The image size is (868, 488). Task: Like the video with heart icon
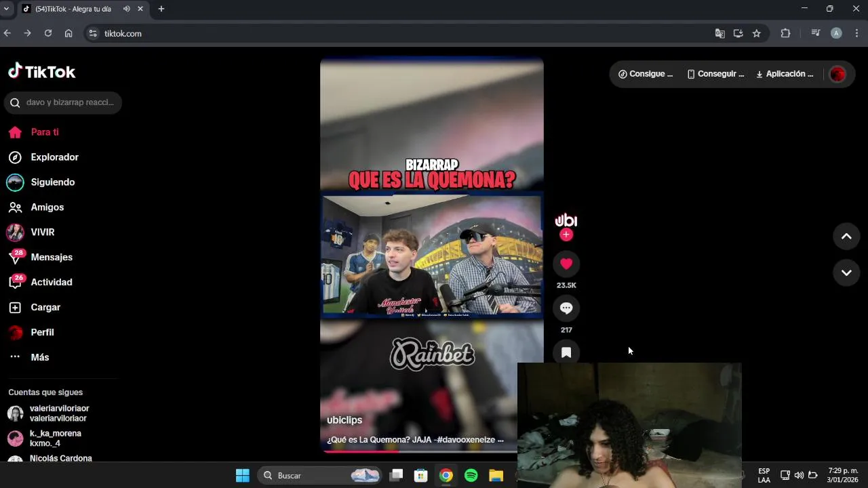coord(566,264)
